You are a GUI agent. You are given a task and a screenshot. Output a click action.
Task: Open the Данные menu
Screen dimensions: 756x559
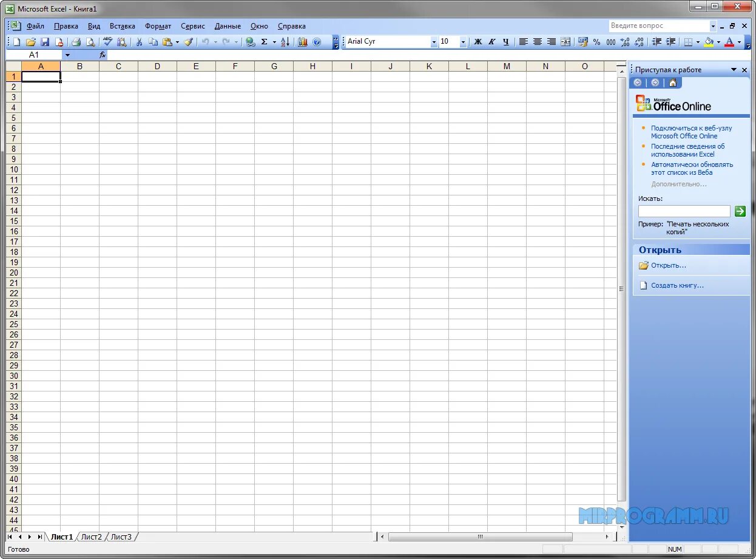(228, 26)
